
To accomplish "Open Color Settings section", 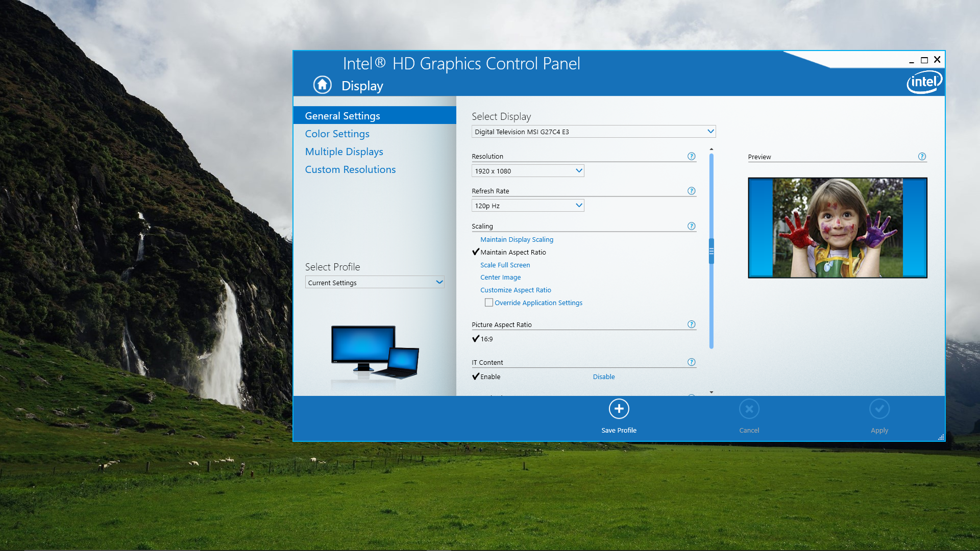I will [x=337, y=134].
